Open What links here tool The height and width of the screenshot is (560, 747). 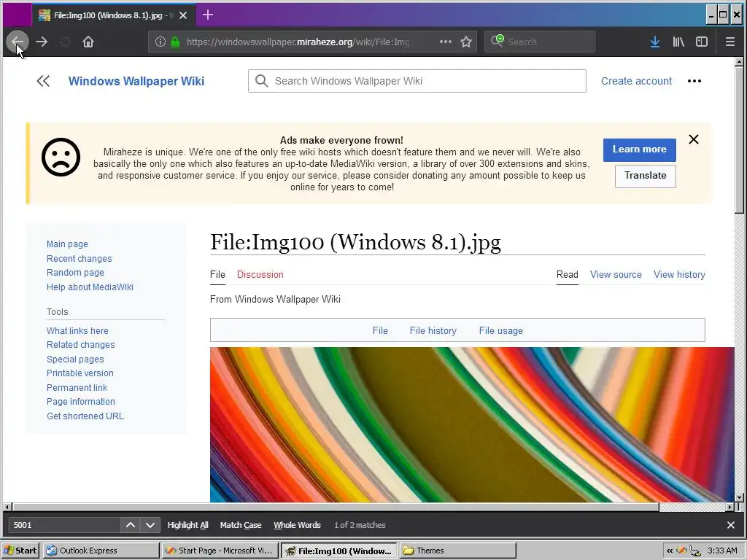pyautogui.click(x=77, y=330)
